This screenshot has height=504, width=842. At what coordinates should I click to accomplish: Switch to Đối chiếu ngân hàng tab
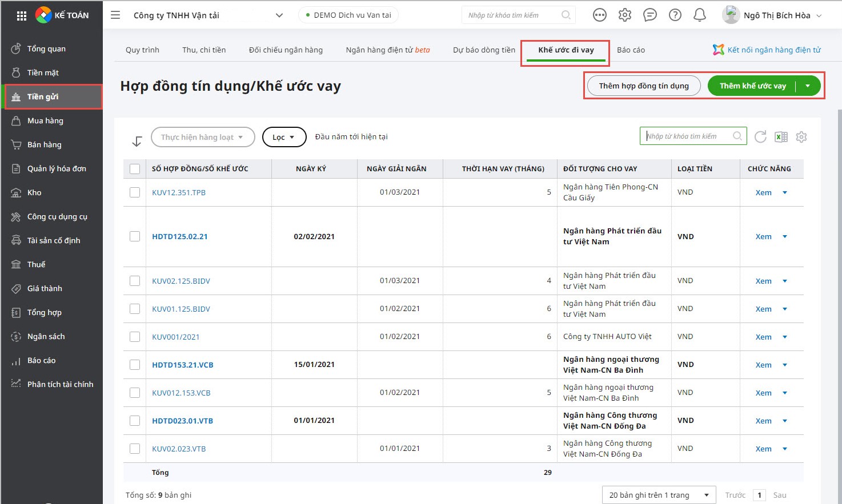(286, 50)
